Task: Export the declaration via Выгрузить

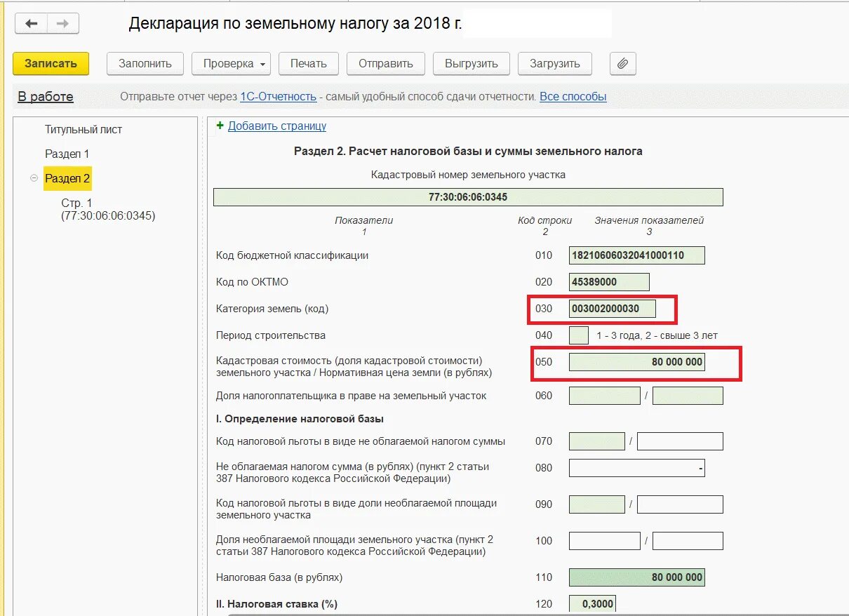Action: pos(472,64)
